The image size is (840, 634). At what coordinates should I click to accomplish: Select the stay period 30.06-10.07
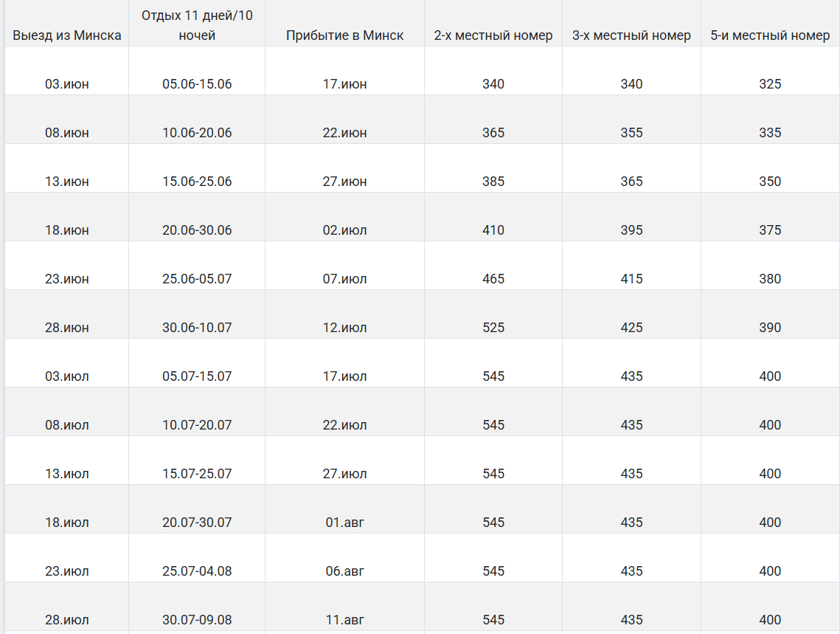197,328
